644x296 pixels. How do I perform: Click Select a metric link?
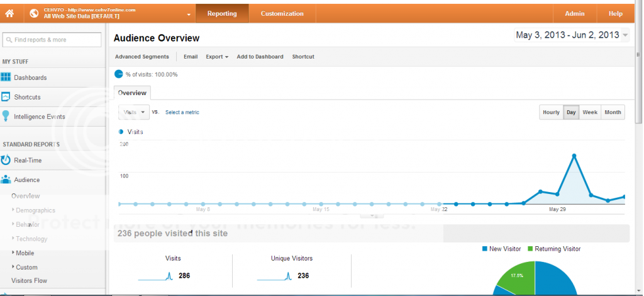click(182, 112)
